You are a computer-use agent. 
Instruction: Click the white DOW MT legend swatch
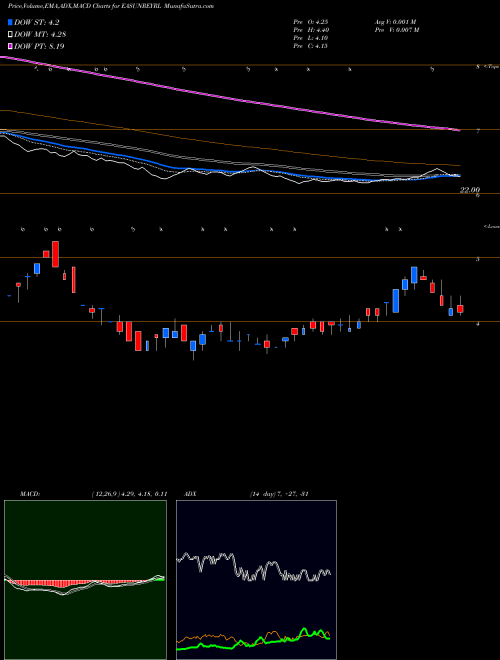(x=11, y=34)
